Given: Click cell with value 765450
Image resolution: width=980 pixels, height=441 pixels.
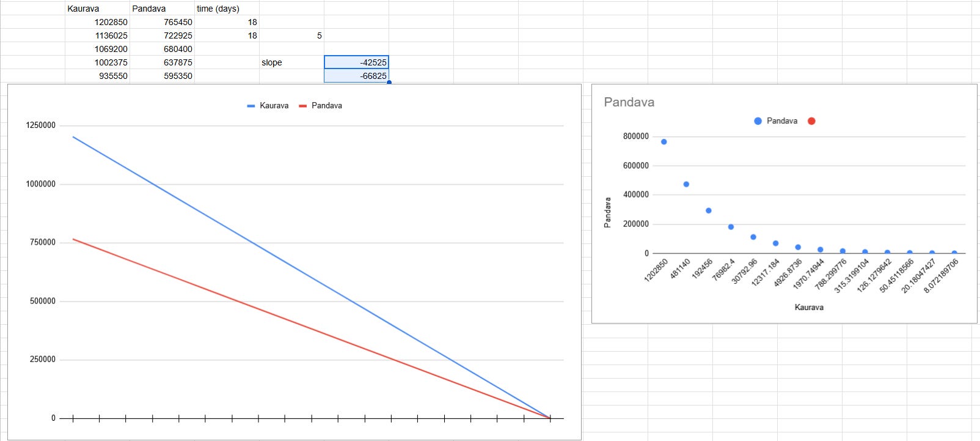Looking at the screenshot, I should tap(162, 22).
